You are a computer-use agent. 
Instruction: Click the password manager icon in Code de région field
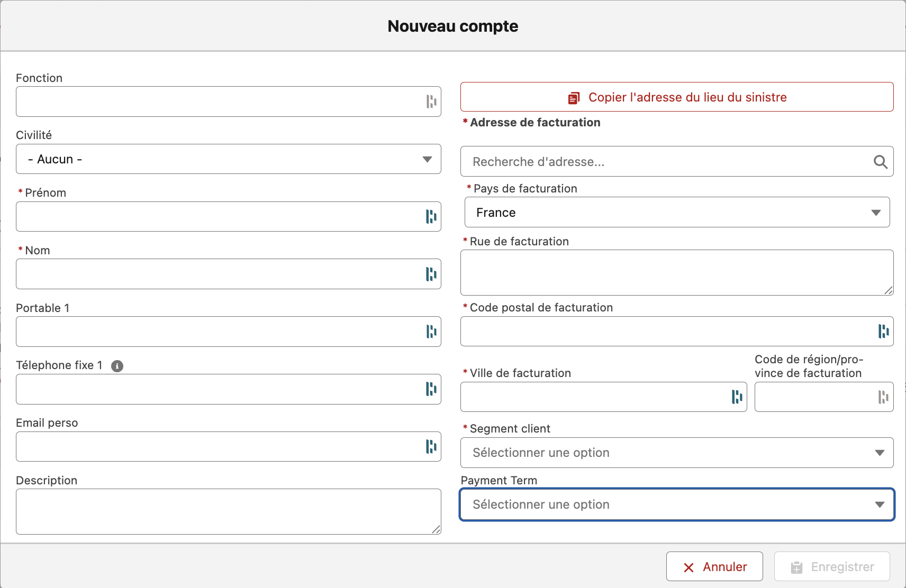(883, 397)
